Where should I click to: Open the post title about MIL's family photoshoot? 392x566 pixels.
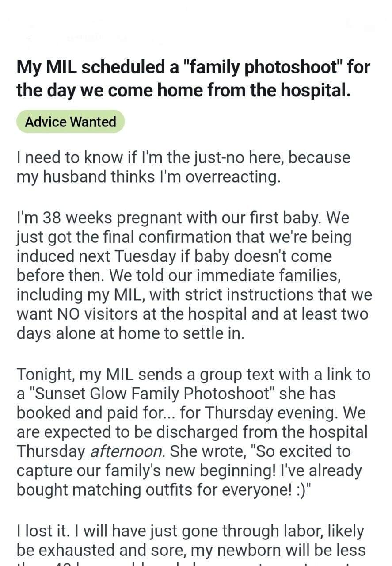pyautogui.click(x=193, y=78)
